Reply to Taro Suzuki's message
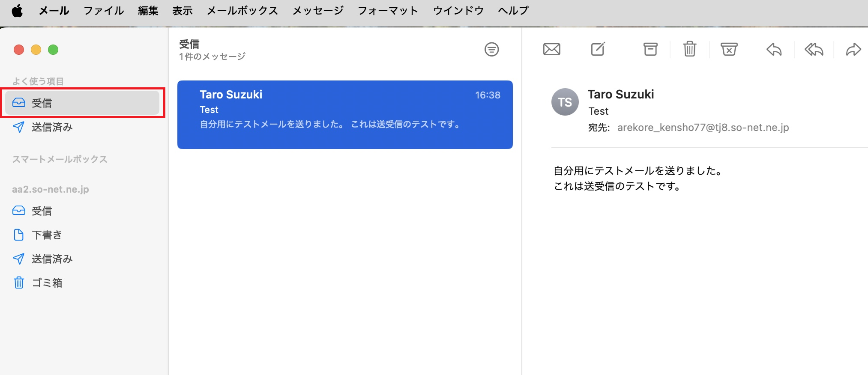The height and width of the screenshot is (375, 868). (x=774, y=50)
